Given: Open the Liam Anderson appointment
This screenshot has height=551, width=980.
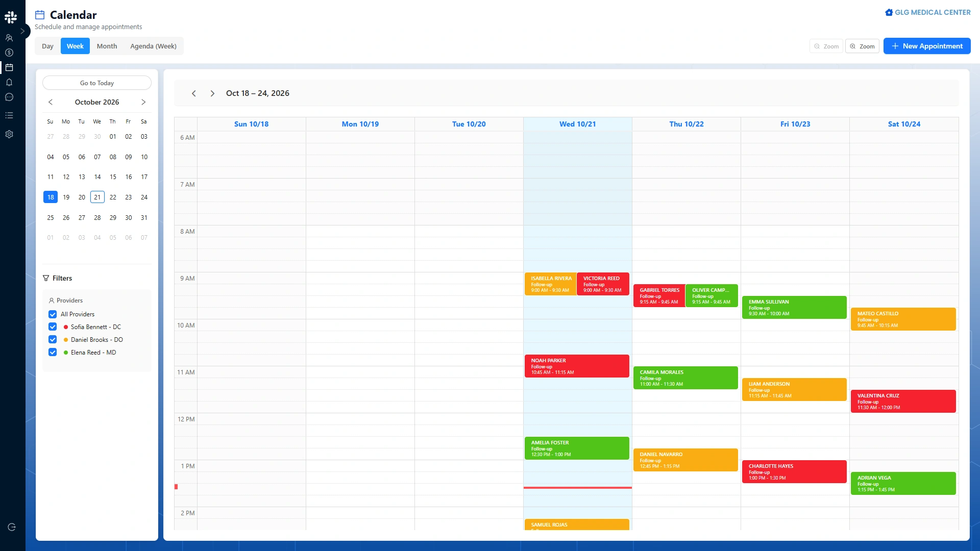Looking at the screenshot, I should [794, 390].
